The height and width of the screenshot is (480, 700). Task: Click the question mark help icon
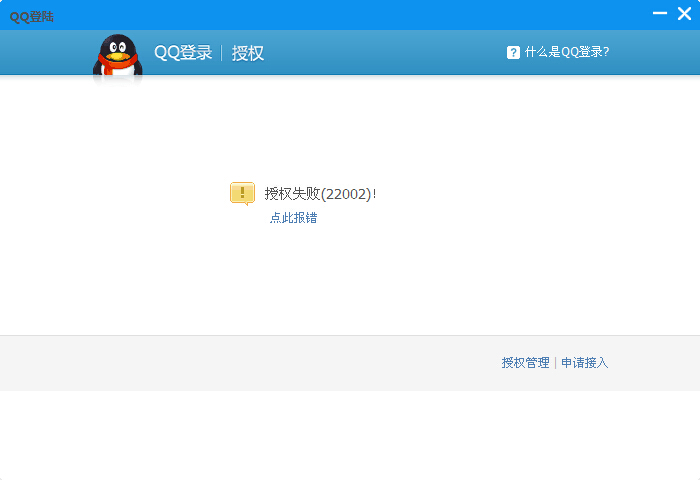point(513,52)
